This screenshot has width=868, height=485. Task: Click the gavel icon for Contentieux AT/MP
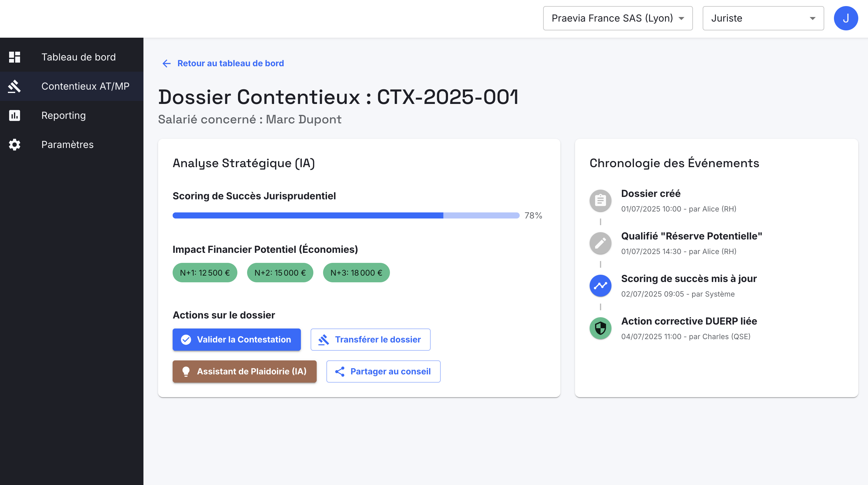click(15, 86)
